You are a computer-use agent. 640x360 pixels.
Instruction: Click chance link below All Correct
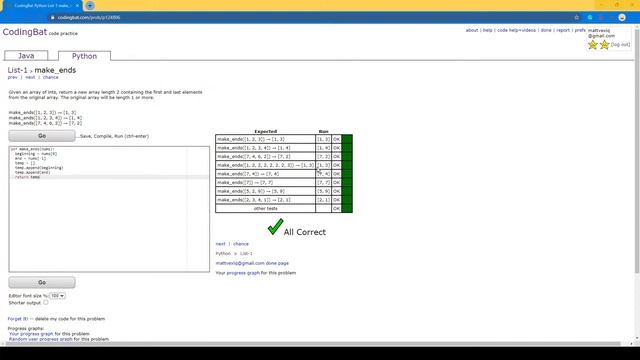click(x=241, y=244)
